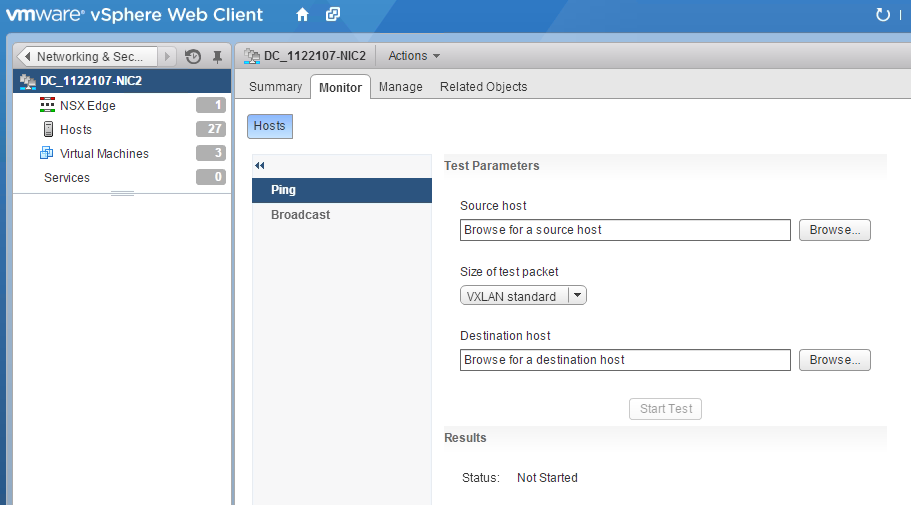
Task: Switch to the Summary tab
Action: click(x=275, y=87)
